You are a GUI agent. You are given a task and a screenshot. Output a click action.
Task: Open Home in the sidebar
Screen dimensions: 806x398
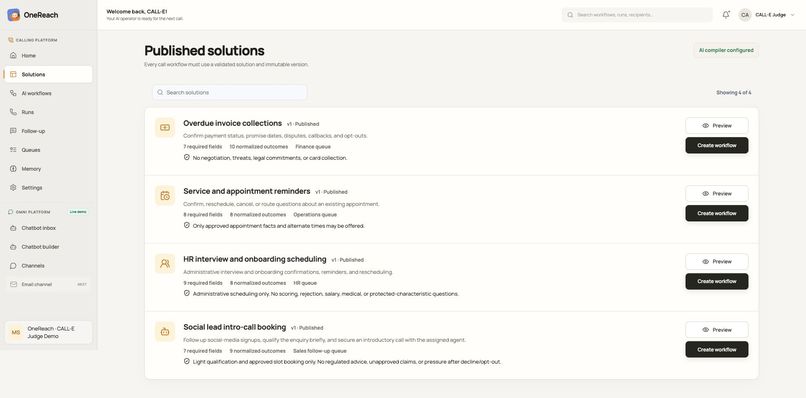coord(48,56)
